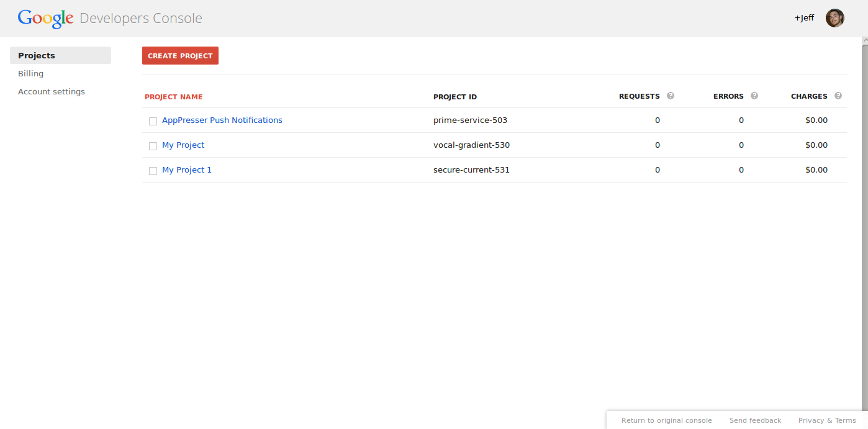This screenshot has width=868, height=429.
Task: Open the Projects sidebar item
Action: 37,55
